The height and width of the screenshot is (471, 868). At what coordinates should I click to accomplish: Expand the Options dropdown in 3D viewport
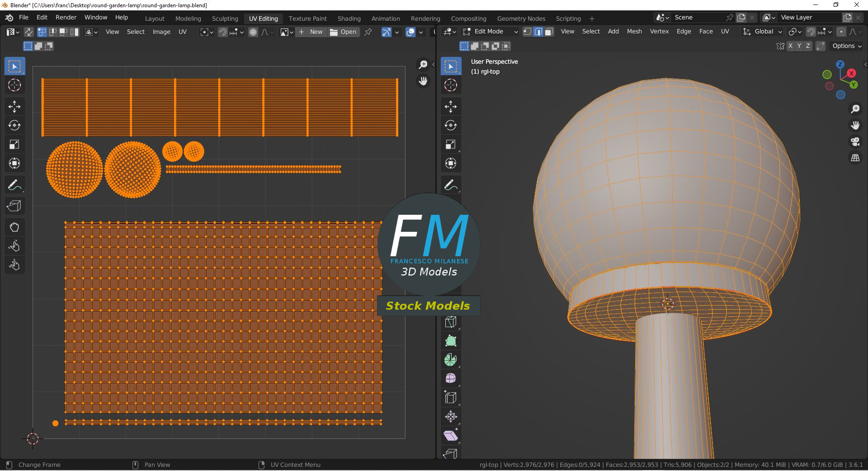(x=846, y=46)
